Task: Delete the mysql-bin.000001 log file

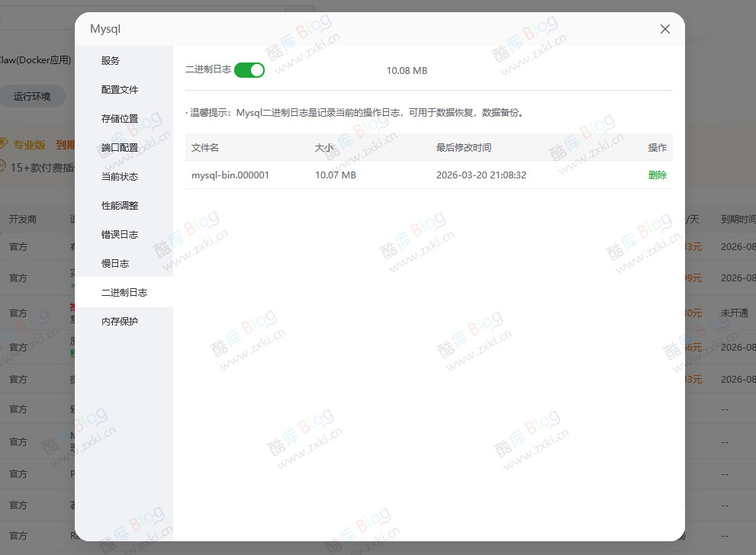Action: tap(657, 175)
